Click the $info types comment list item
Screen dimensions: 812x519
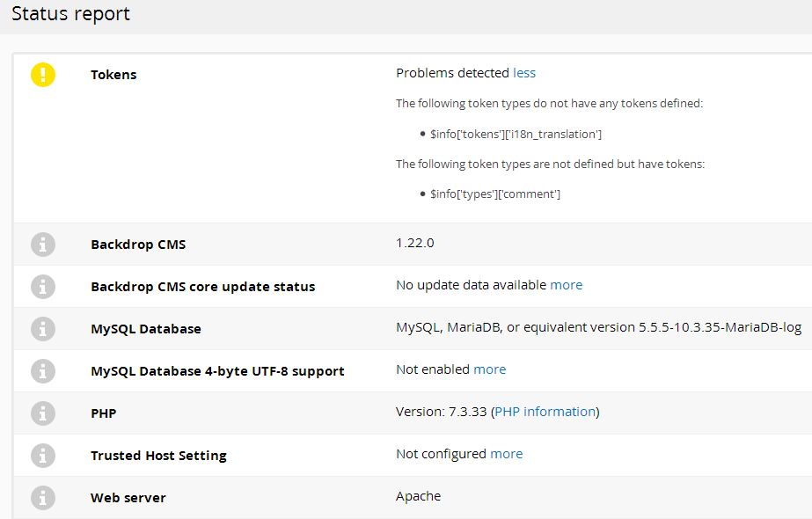click(495, 194)
